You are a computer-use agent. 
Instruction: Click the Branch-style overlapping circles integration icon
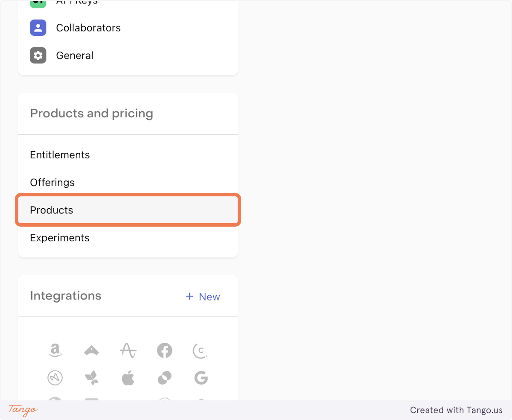tap(164, 378)
